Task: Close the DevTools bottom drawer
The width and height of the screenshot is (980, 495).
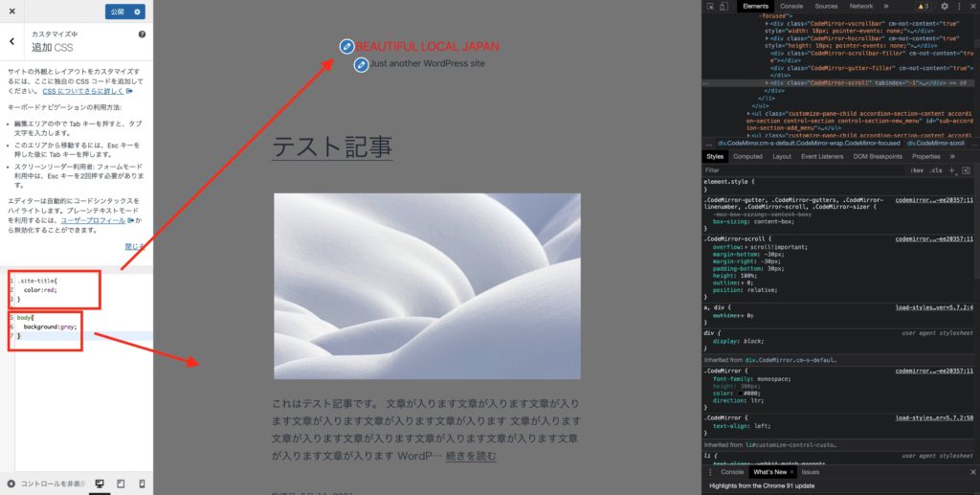Action: click(x=972, y=472)
